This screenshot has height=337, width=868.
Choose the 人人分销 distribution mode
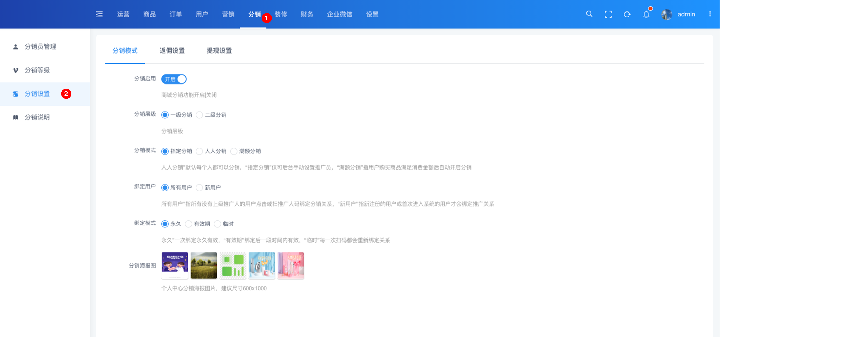point(199,151)
